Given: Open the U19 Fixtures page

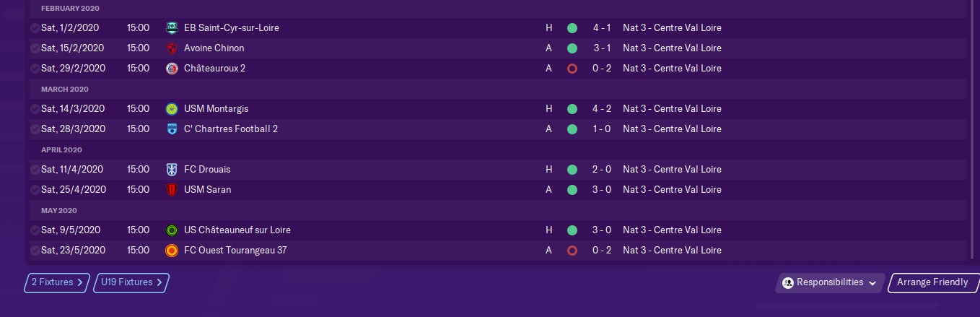Looking at the screenshot, I should [131, 283].
